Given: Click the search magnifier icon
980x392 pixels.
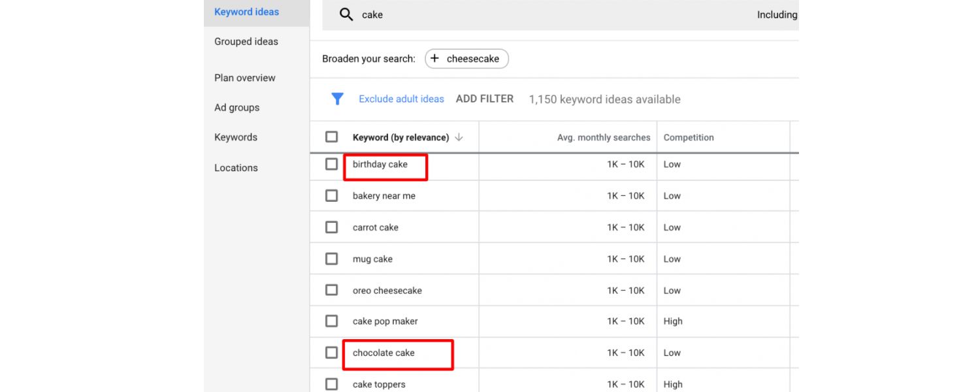Looking at the screenshot, I should (x=346, y=14).
